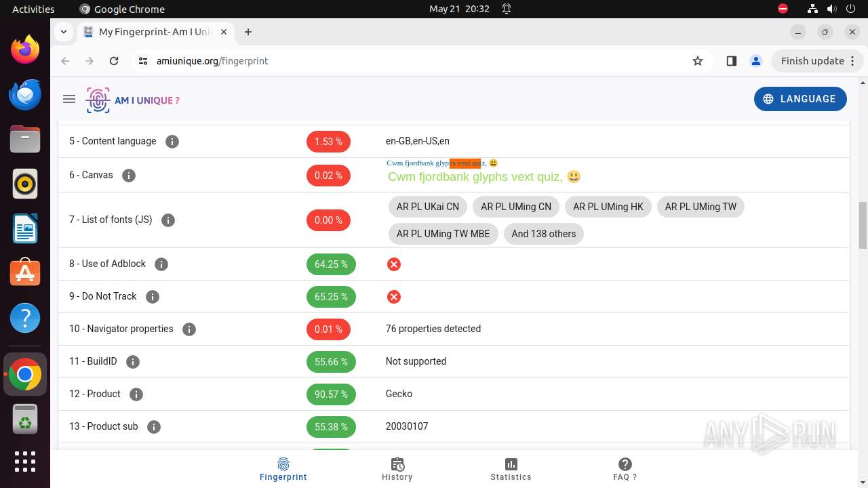This screenshot has width=868, height=488.
Task: Click the canvas rendering image
Action: pyautogui.click(x=484, y=171)
